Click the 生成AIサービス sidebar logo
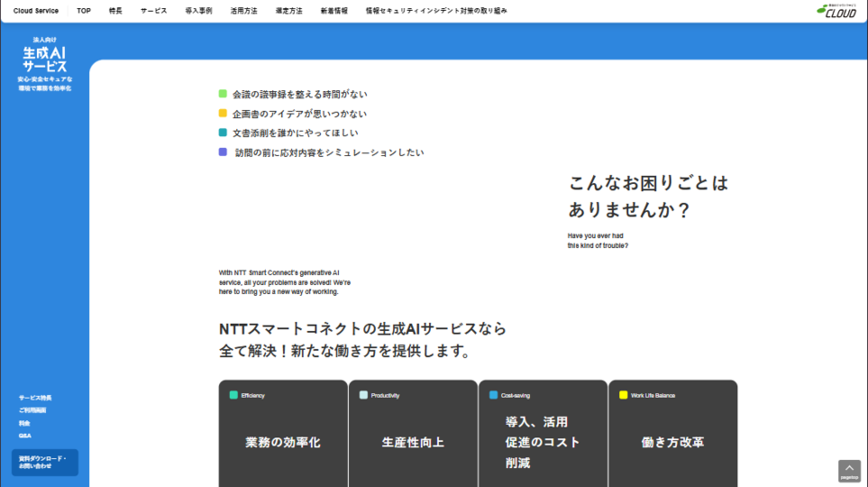This screenshot has height=487, width=868. 44,60
